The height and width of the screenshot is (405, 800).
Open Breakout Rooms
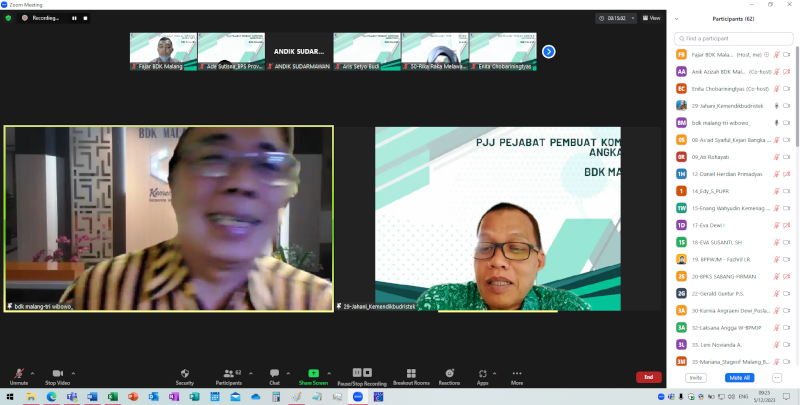click(411, 372)
